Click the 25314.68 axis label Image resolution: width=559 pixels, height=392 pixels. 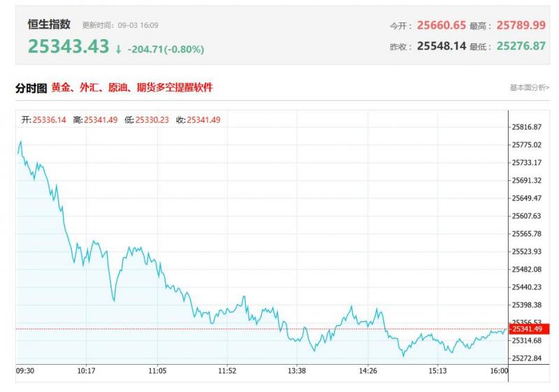click(x=527, y=341)
